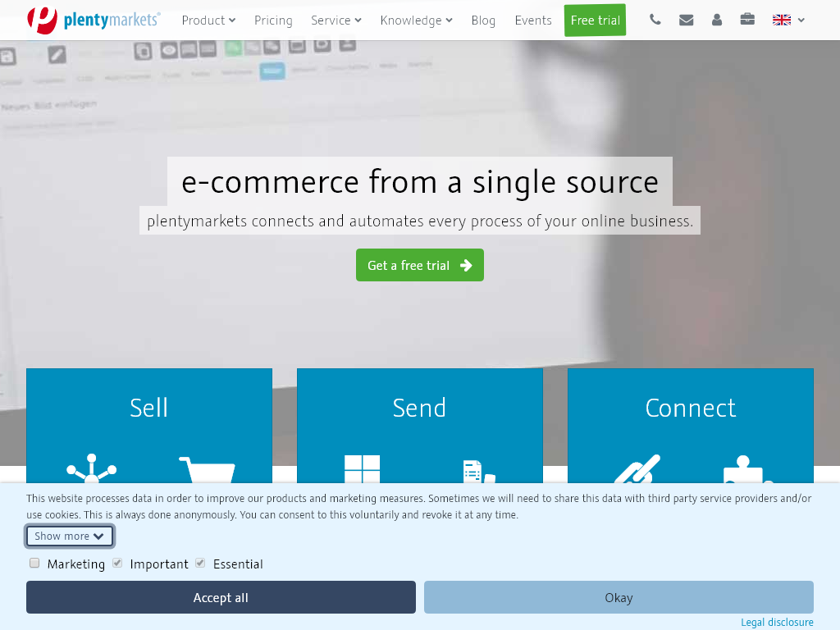
Task: Click the British flag language icon
Action: pos(781,20)
